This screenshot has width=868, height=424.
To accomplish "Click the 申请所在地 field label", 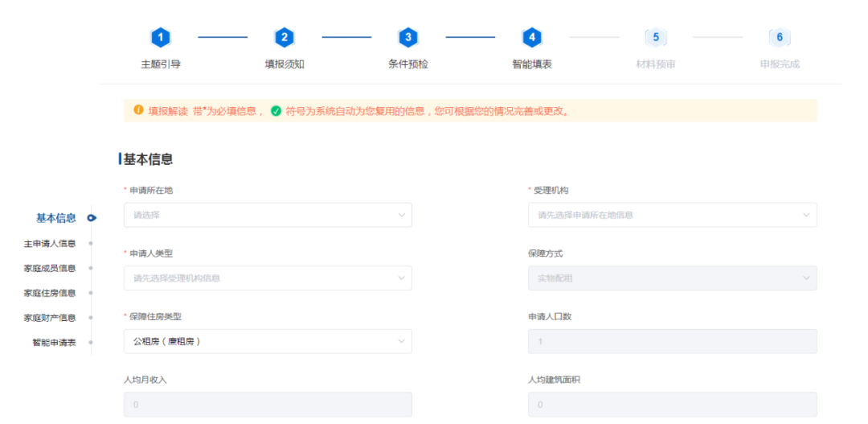I will point(151,191).
